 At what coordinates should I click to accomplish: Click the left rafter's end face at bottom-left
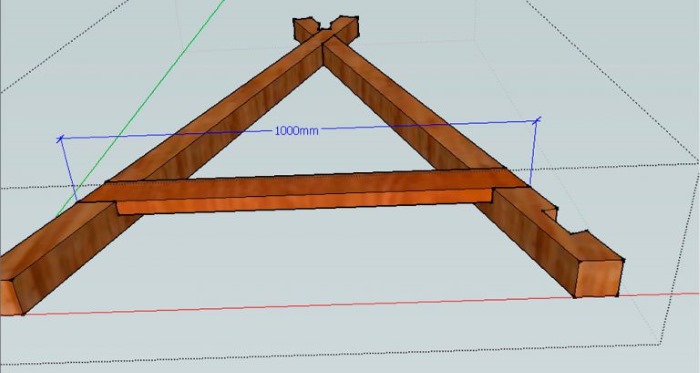(10, 298)
